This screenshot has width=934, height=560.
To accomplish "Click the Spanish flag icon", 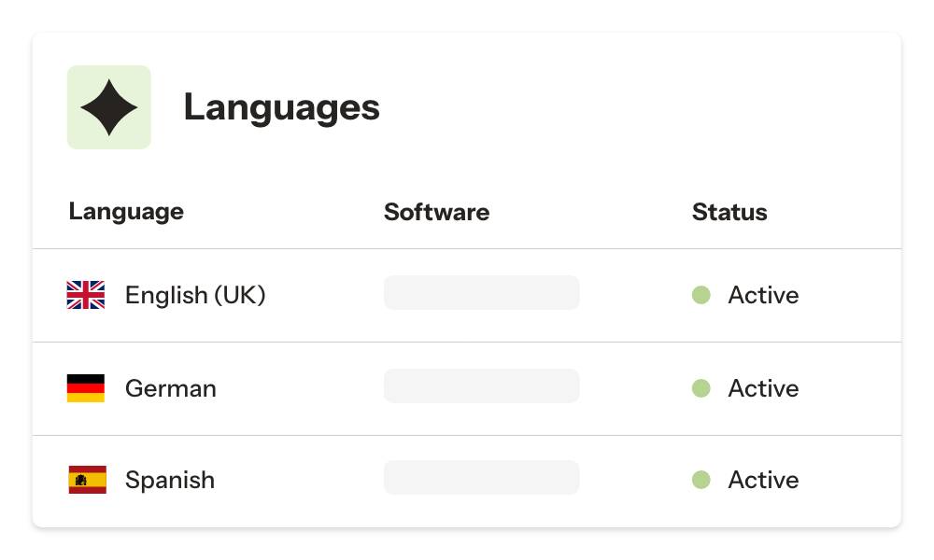I will 87,480.
